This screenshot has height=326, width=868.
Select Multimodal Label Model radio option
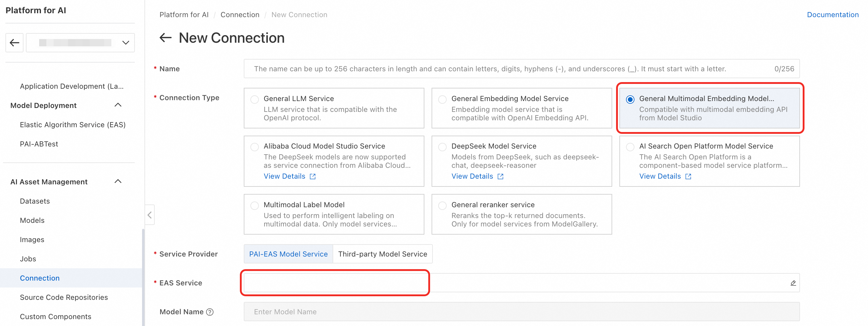click(x=255, y=205)
